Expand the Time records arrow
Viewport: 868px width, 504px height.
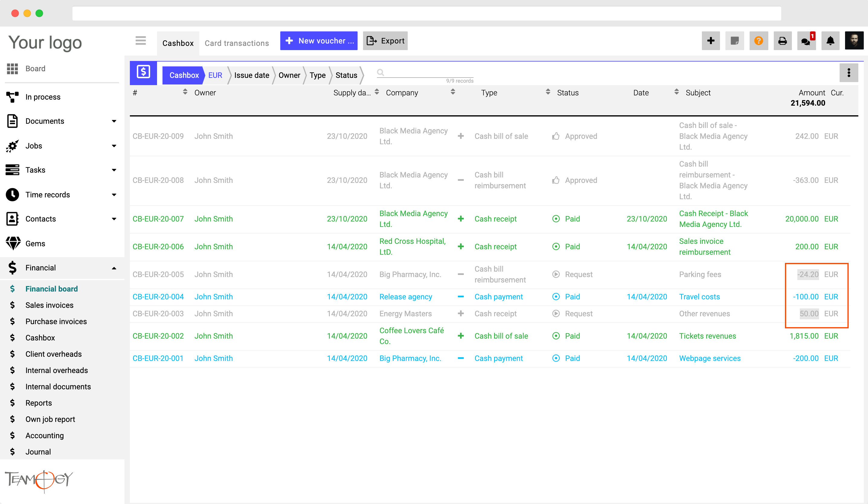pyautogui.click(x=114, y=195)
